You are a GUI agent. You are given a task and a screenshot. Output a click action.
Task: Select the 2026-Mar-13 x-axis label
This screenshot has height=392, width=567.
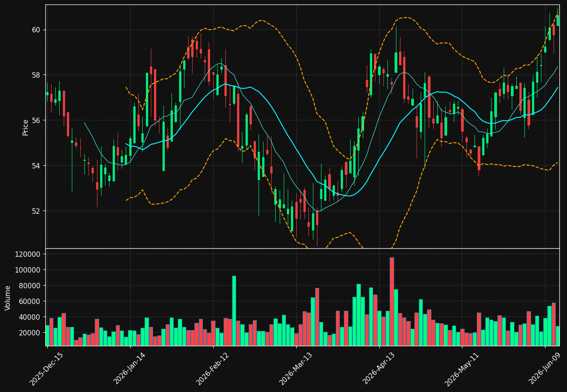295,369
